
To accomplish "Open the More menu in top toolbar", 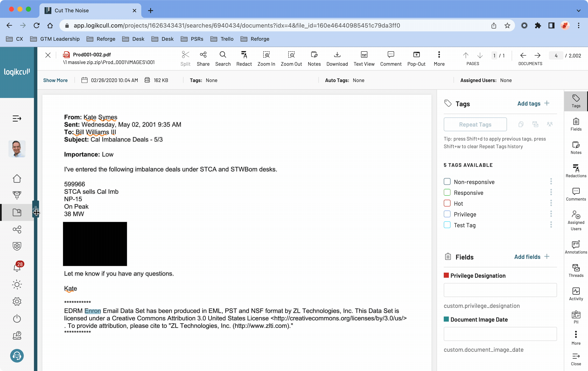I will pos(439,59).
